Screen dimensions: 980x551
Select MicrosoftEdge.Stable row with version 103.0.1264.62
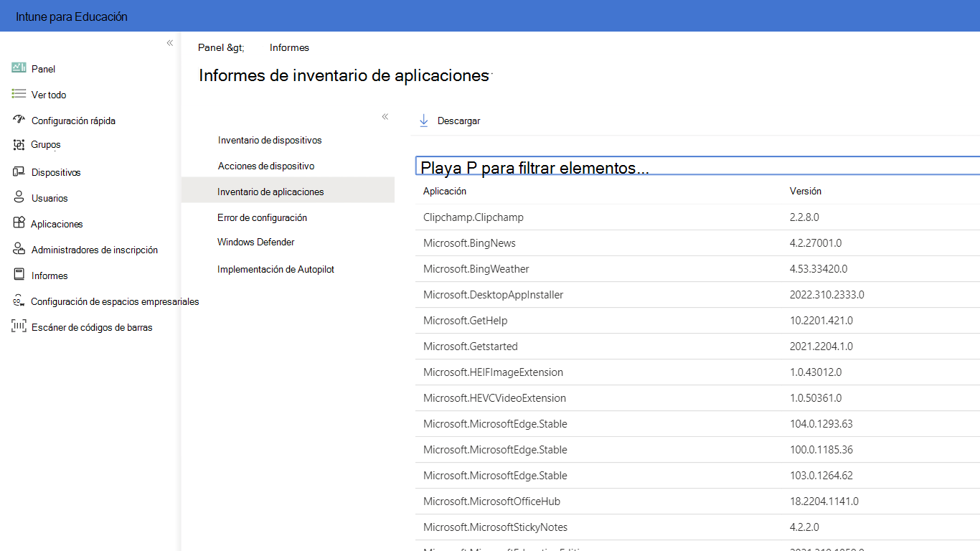(x=697, y=475)
